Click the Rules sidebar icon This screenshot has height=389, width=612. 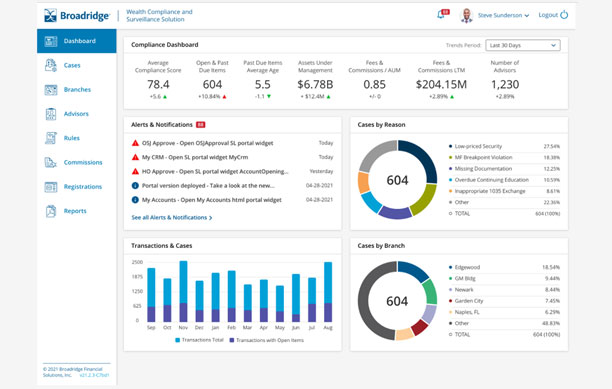pos(51,138)
